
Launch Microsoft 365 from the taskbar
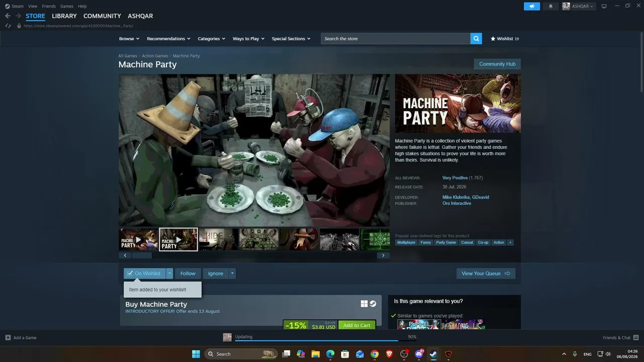[301, 354]
